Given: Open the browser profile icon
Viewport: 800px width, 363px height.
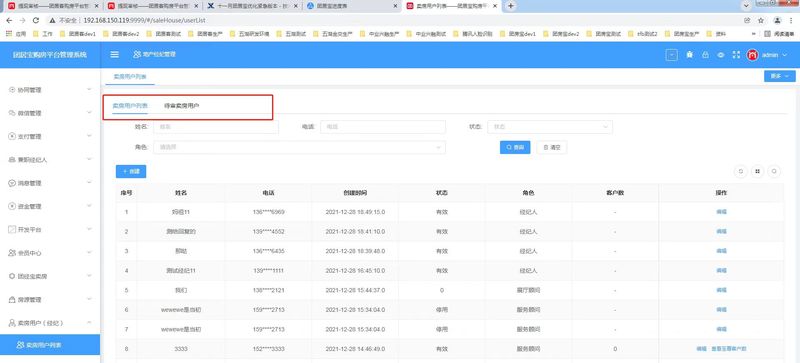Looking at the screenshot, I should pyautogui.click(x=777, y=20).
